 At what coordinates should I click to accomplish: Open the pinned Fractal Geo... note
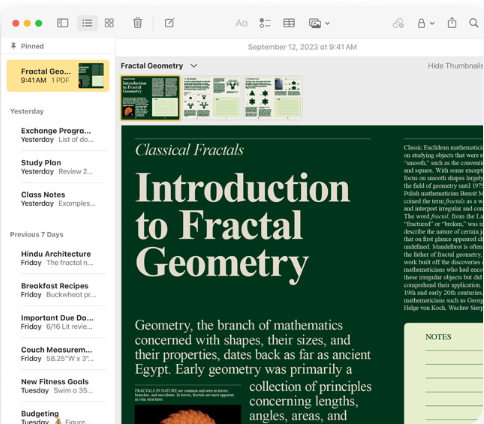click(58, 76)
